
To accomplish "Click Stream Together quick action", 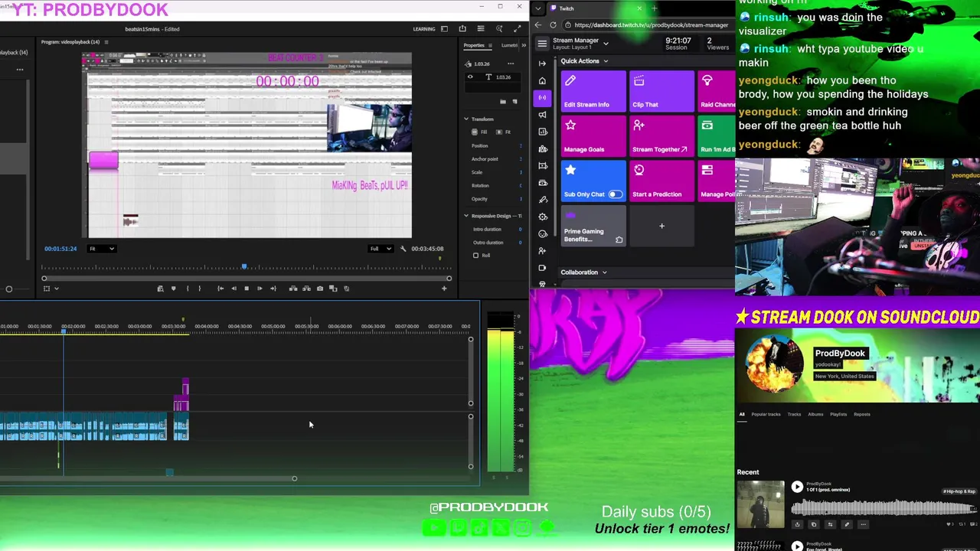I will click(661, 136).
